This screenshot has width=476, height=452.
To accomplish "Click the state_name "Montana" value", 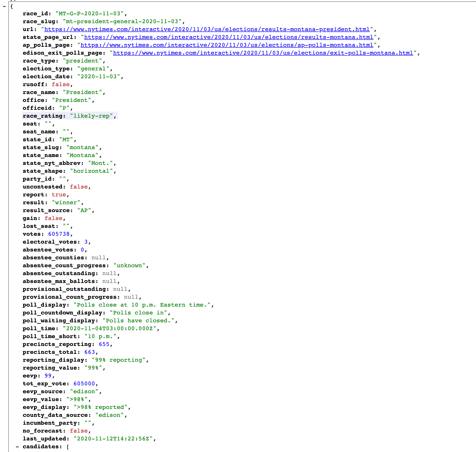I will point(82,155).
